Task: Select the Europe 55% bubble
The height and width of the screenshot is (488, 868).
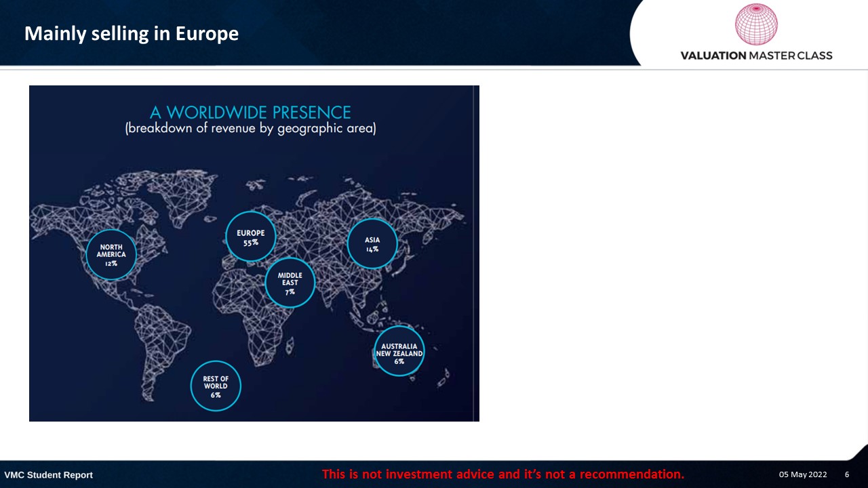Action: pyautogui.click(x=251, y=237)
